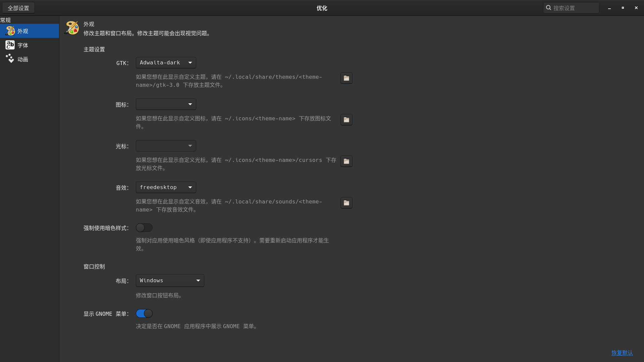Close the 优化 window
The image size is (644, 362).
636,8
